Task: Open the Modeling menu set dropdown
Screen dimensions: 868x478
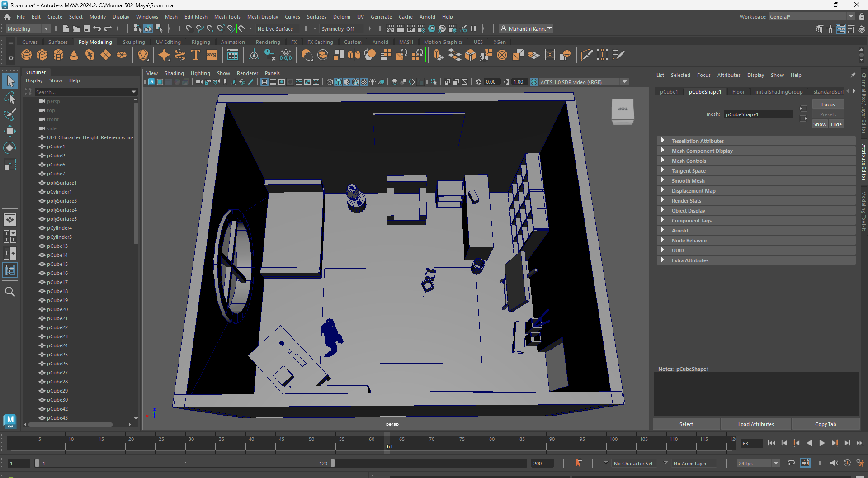Action: pos(28,29)
